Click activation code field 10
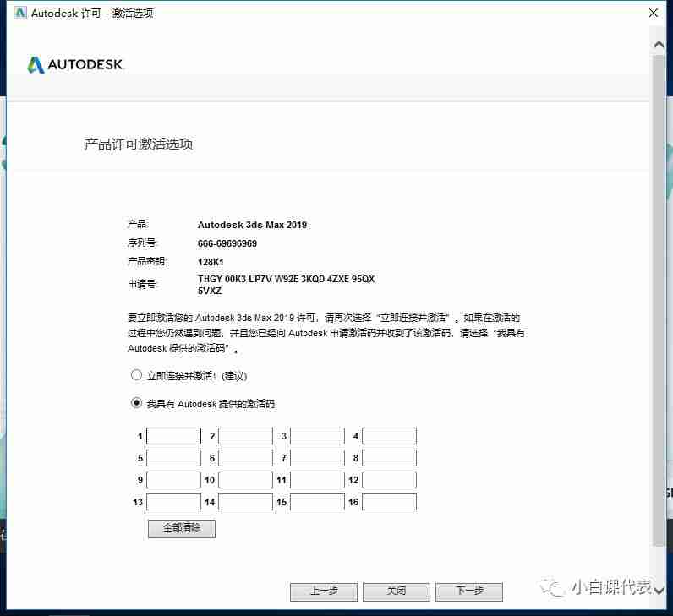The image size is (673, 616). tap(245, 480)
